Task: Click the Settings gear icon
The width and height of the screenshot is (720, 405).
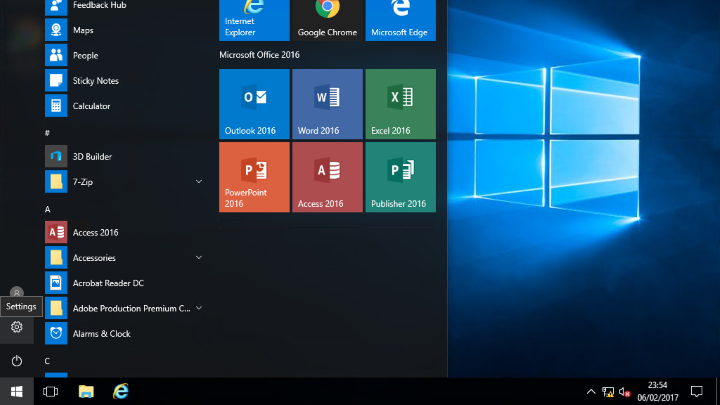Action: coord(17,327)
